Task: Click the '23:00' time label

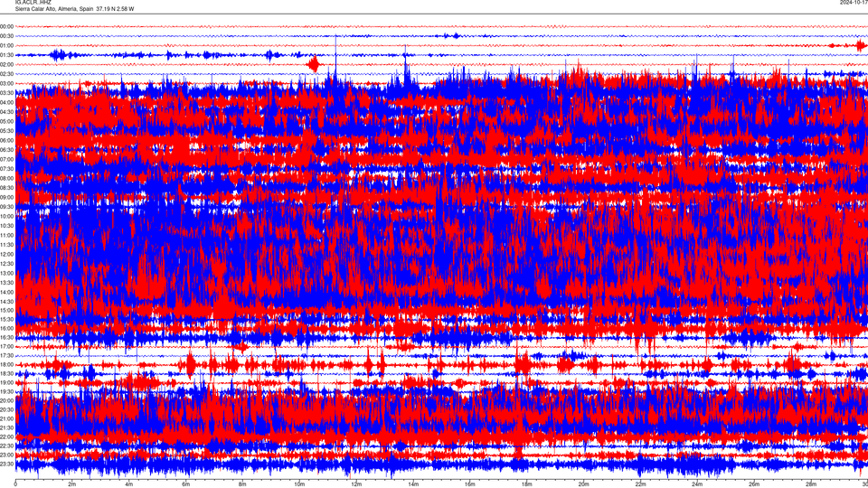Action: (x=7, y=455)
